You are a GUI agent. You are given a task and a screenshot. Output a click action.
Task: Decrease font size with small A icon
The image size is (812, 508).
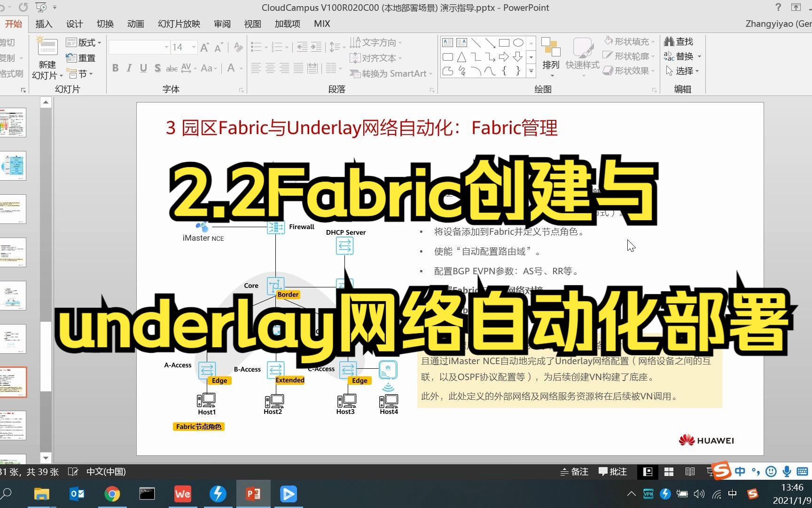click(x=219, y=47)
